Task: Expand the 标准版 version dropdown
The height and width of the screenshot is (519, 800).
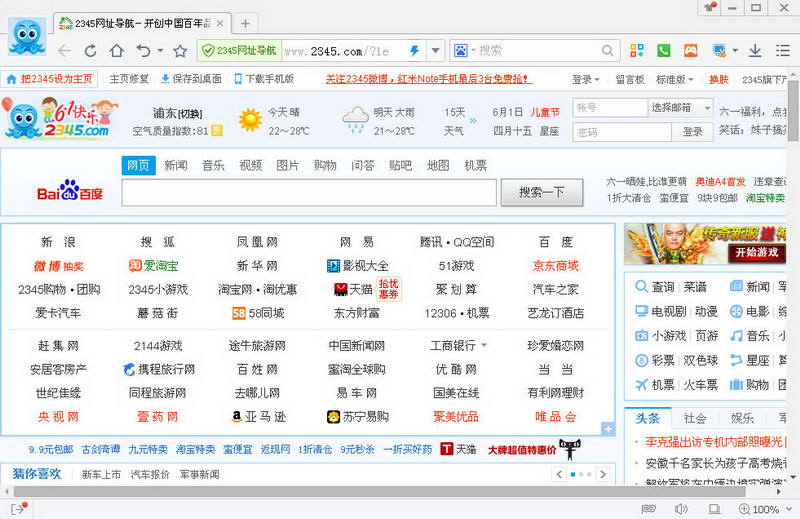Action: pyautogui.click(x=675, y=79)
